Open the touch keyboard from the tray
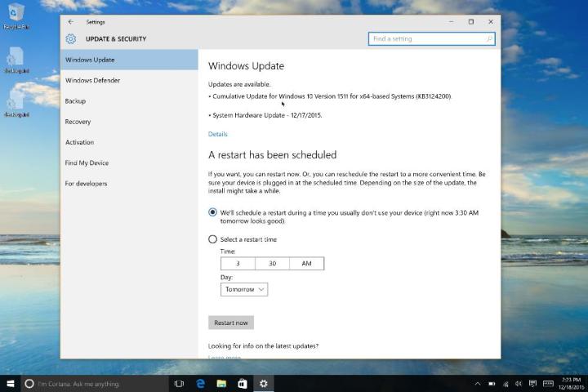Viewport: 588px width, 392px height. [548, 383]
